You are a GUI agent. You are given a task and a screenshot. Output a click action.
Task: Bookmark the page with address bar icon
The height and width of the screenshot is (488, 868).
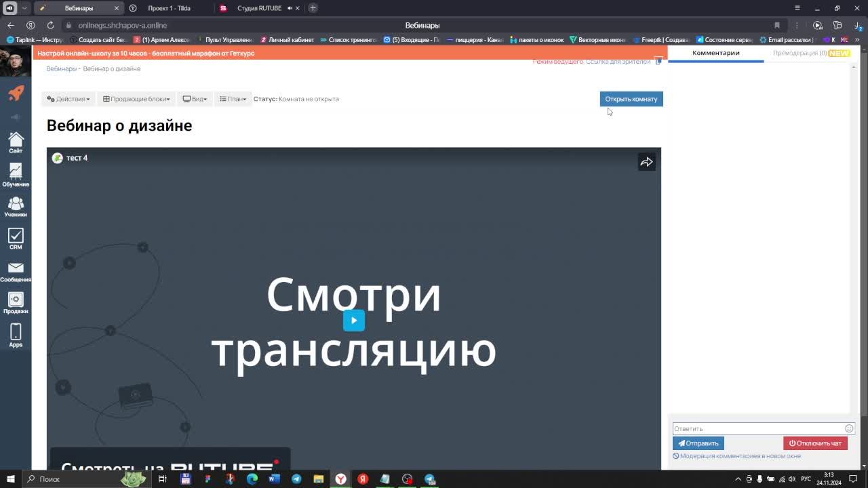tap(777, 25)
